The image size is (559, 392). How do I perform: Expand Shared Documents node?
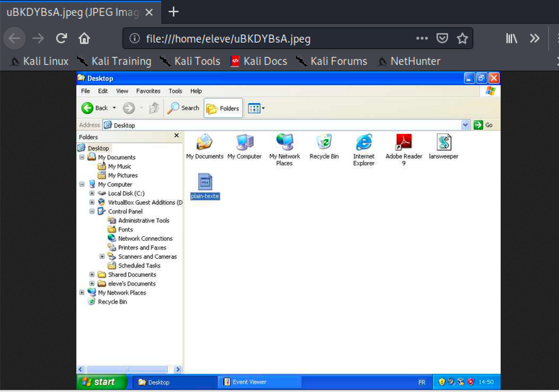coord(92,274)
